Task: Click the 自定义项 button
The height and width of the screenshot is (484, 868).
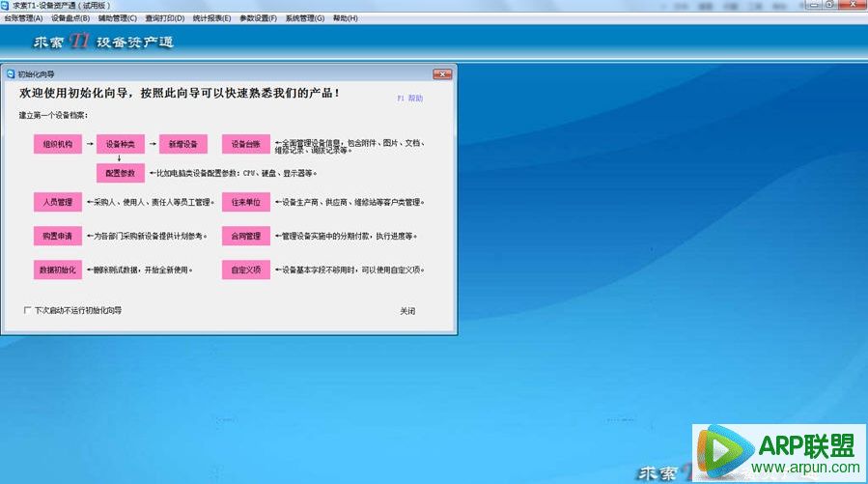Action: pyautogui.click(x=246, y=270)
